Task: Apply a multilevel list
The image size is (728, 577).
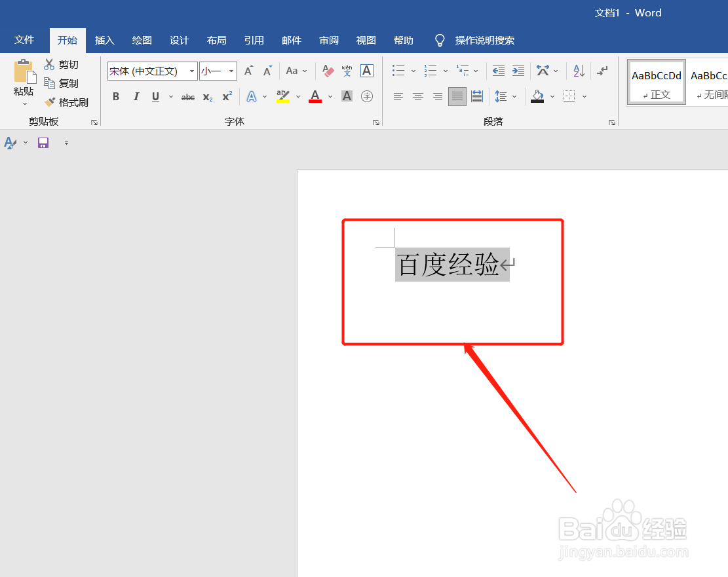Action: (463, 71)
